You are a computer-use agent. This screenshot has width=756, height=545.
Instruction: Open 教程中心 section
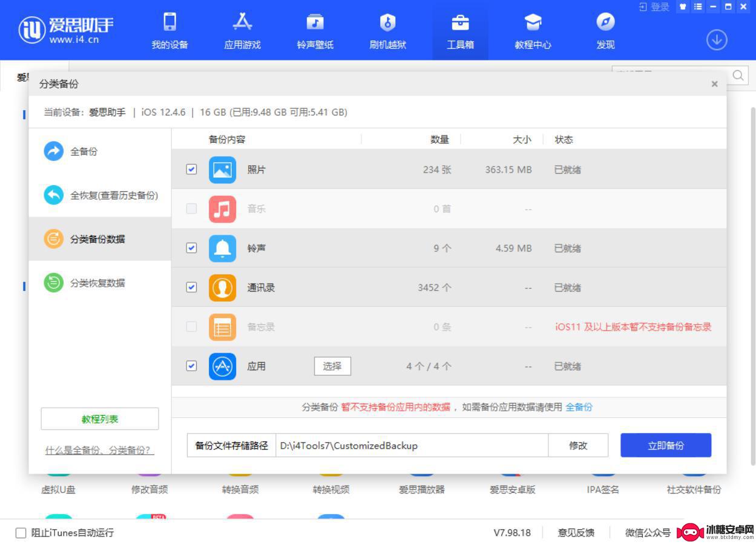pos(533,30)
